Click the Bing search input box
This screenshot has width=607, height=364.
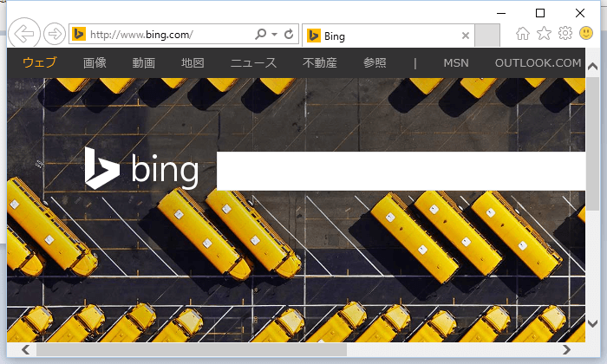click(x=401, y=171)
